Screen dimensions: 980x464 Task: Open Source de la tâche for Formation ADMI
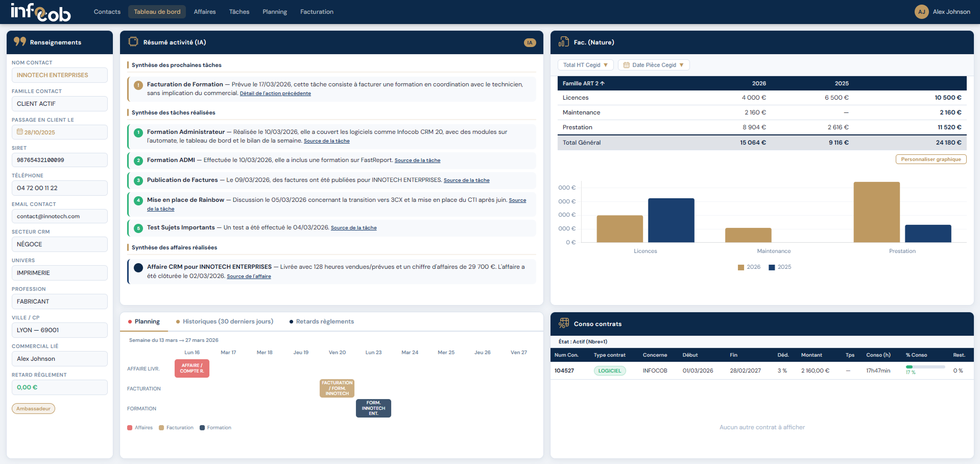point(417,160)
